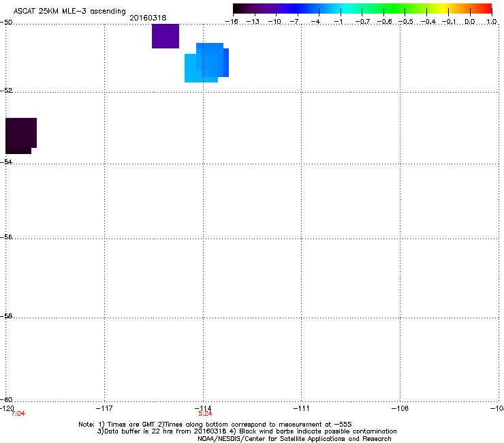Click the NOAA/NESDIS credit line
This screenshot has height=443, width=504.
click(x=294, y=439)
